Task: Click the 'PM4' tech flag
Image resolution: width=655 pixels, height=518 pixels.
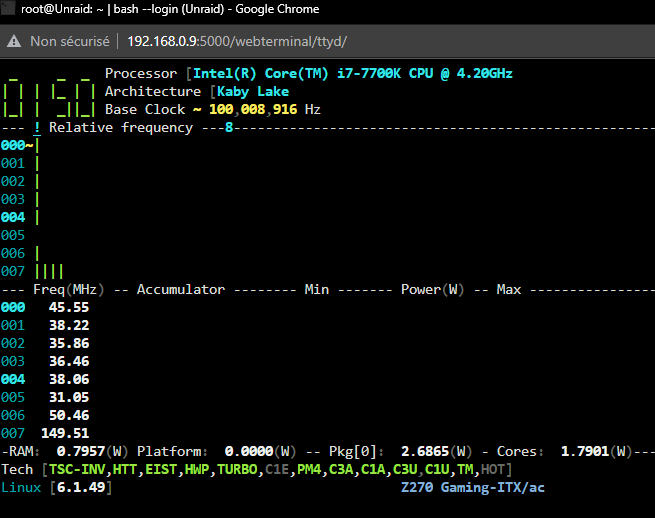Action: [x=309, y=470]
